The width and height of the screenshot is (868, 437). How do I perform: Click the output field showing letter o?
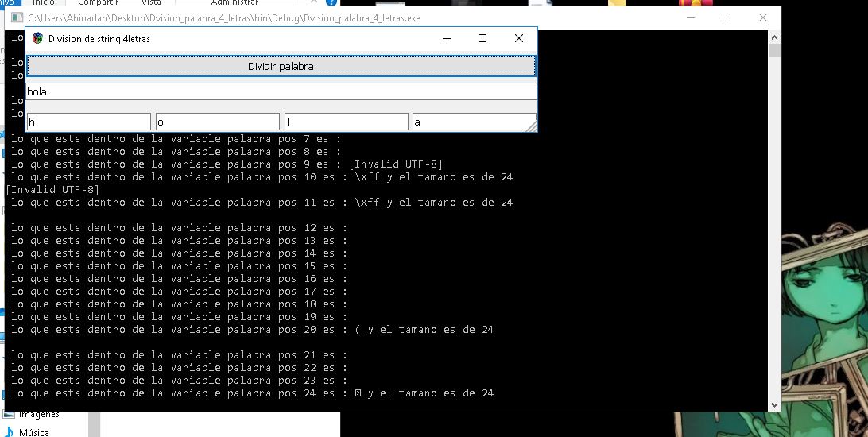[218, 122]
